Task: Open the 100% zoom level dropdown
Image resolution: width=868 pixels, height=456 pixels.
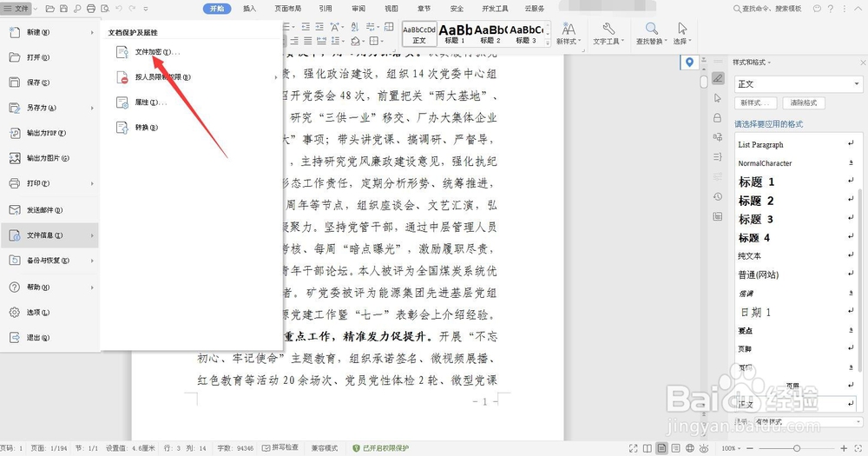Action: tap(732, 447)
